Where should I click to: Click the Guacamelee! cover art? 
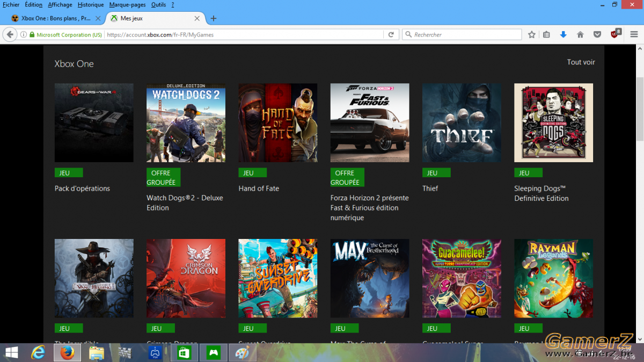click(x=462, y=278)
